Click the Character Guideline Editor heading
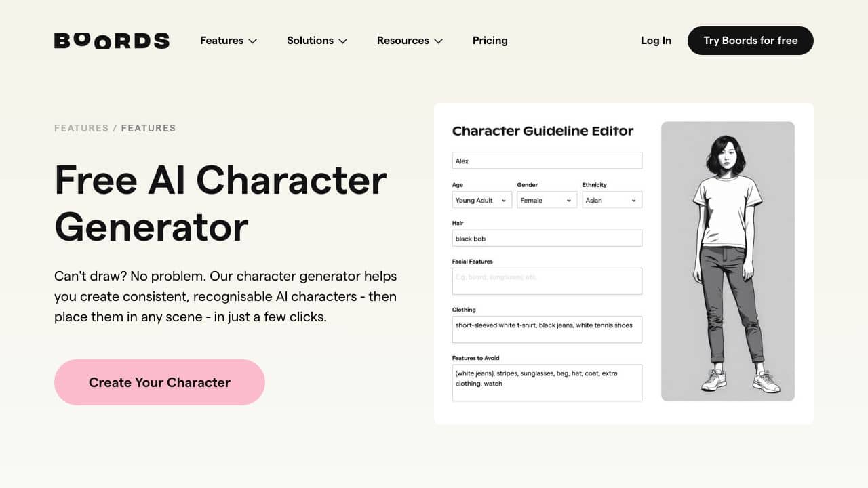The width and height of the screenshot is (868, 488). 542,131
